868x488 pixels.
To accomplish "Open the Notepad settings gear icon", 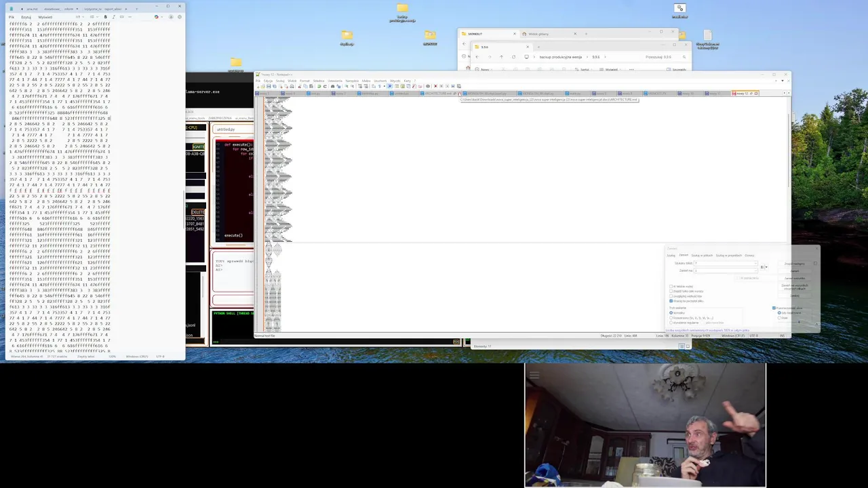I will 180,17.
